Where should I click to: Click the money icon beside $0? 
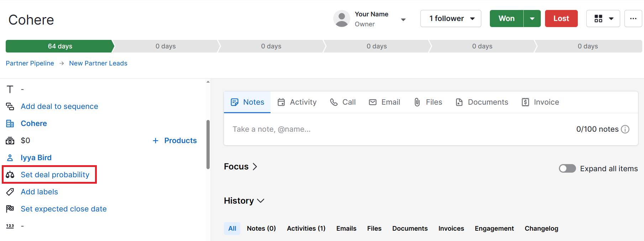(x=10, y=141)
